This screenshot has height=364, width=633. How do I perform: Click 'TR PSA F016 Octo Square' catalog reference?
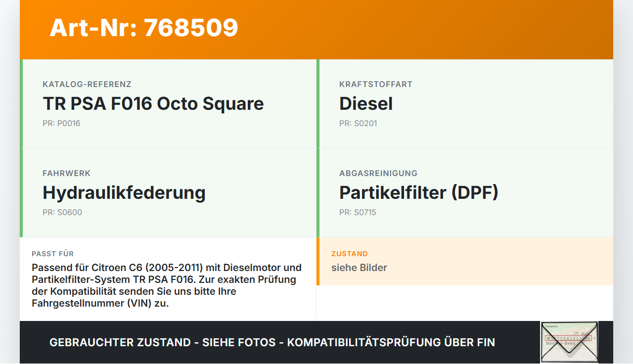[x=153, y=104]
